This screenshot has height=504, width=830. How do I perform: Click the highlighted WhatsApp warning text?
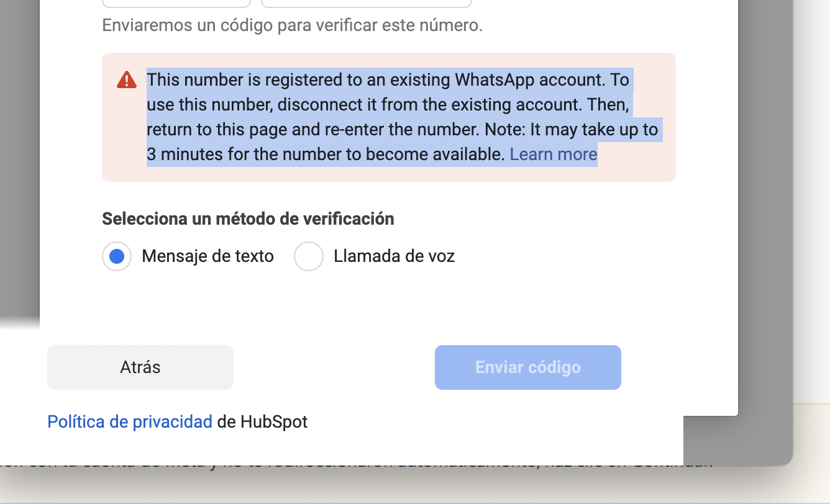click(385, 117)
